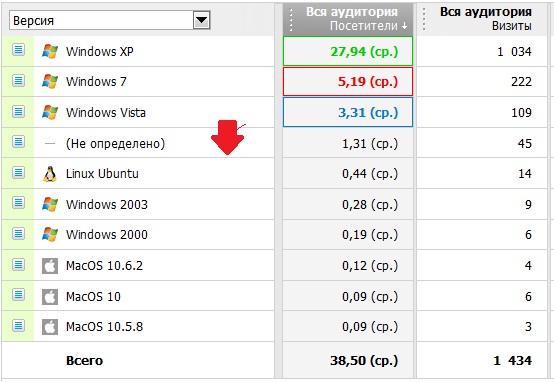
Task: Grab the drag handle on Визиты column
Action: (x=424, y=19)
